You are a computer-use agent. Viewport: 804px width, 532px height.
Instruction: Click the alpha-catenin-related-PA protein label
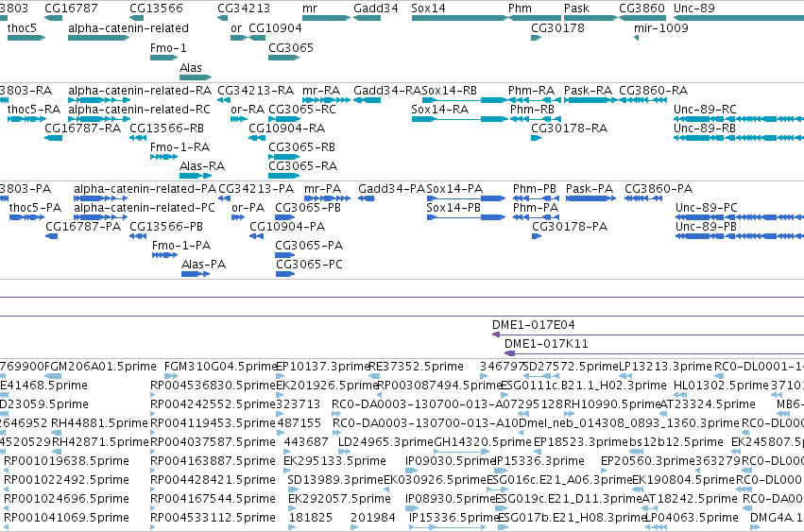(x=145, y=189)
